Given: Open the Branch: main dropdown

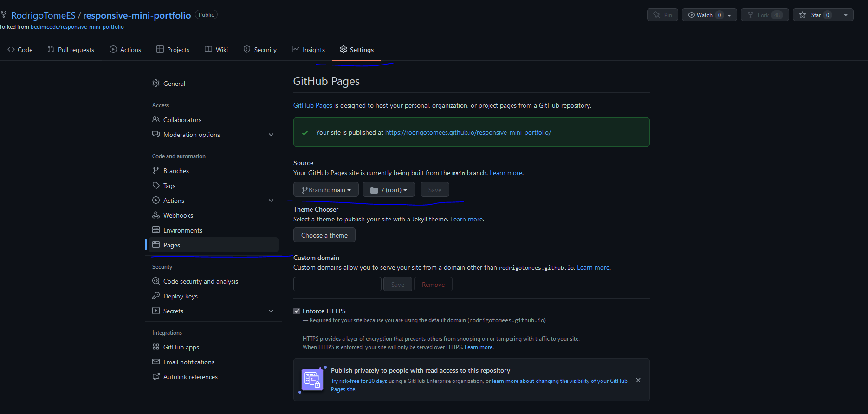Looking at the screenshot, I should pos(326,190).
